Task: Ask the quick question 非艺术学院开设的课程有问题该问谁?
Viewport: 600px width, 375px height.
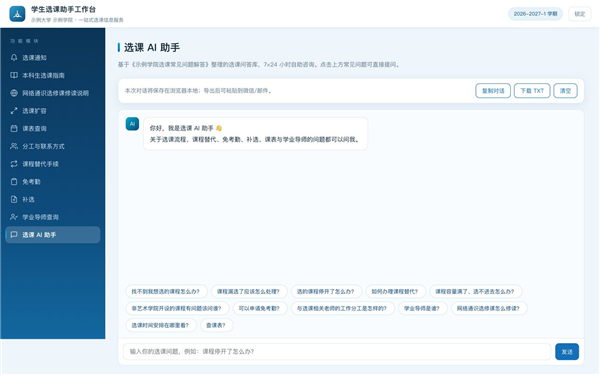Action: (x=177, y=308)
